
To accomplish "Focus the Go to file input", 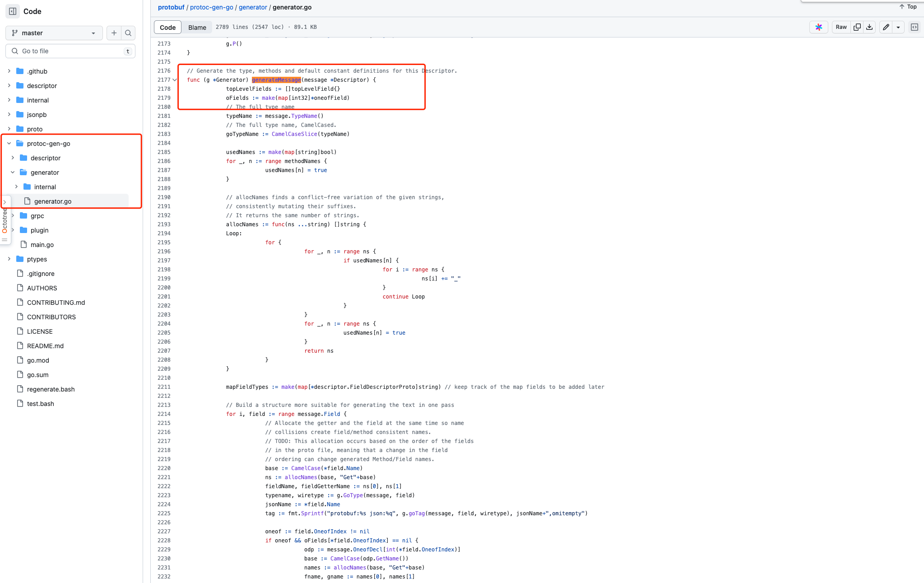I will click(70, 51).
